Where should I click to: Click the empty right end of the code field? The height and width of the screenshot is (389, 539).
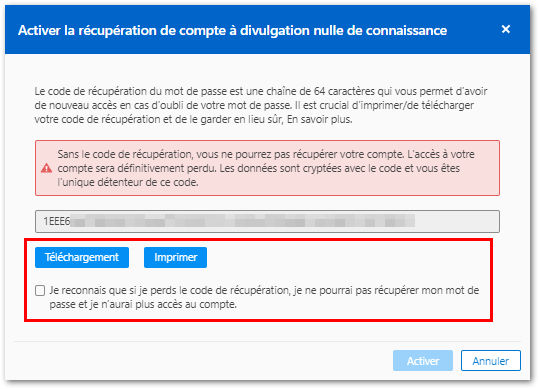[456, 221]
